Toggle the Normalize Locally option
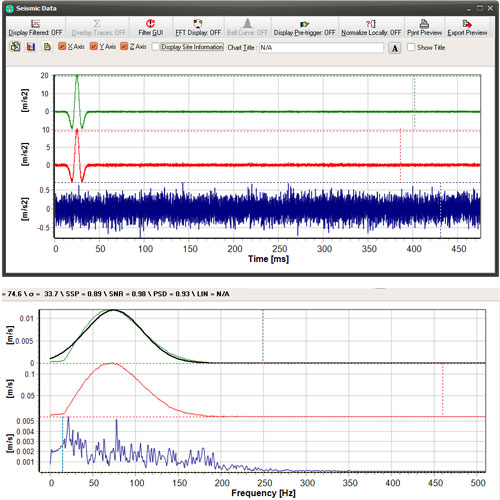 pos(371,27)
